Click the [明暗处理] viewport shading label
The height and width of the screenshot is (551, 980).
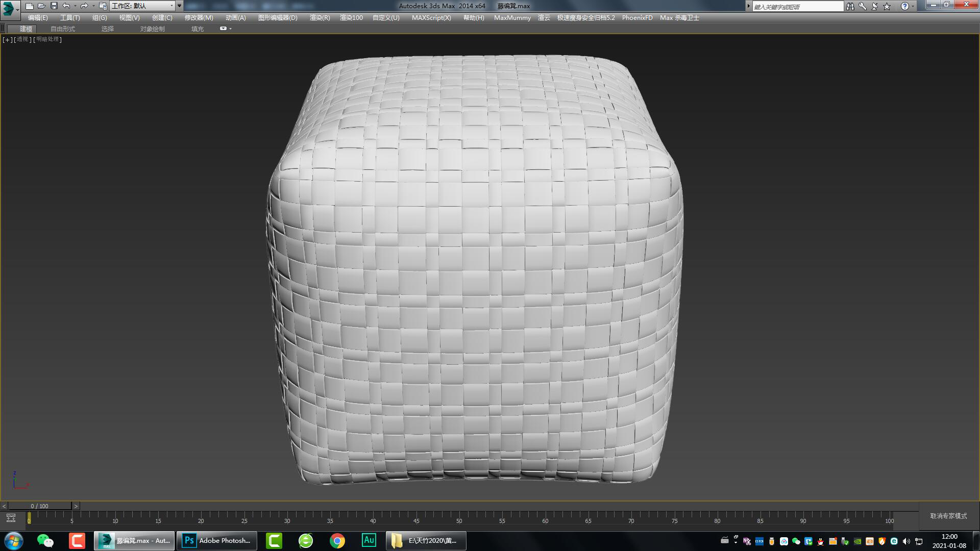[x=48, y=39]
